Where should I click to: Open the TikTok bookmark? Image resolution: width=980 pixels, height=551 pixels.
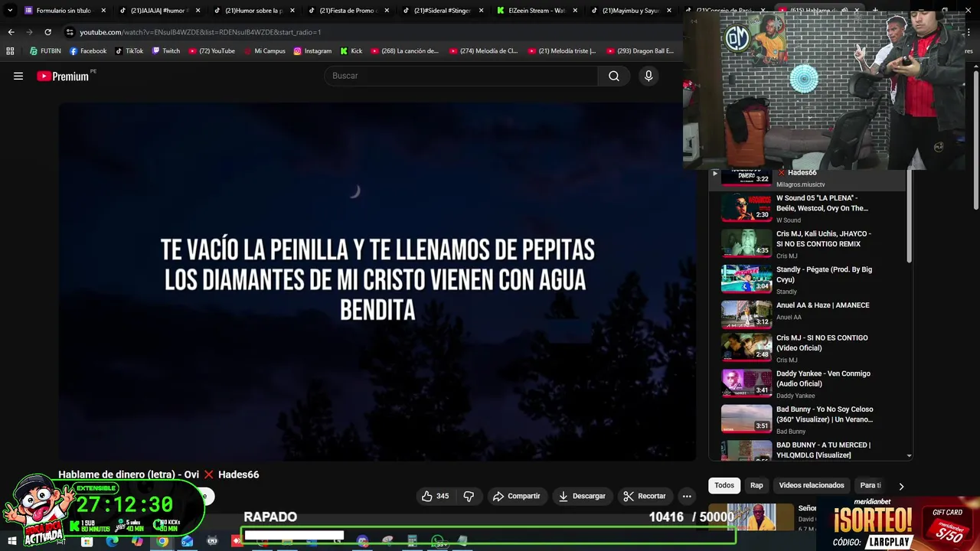click(129, 51)
